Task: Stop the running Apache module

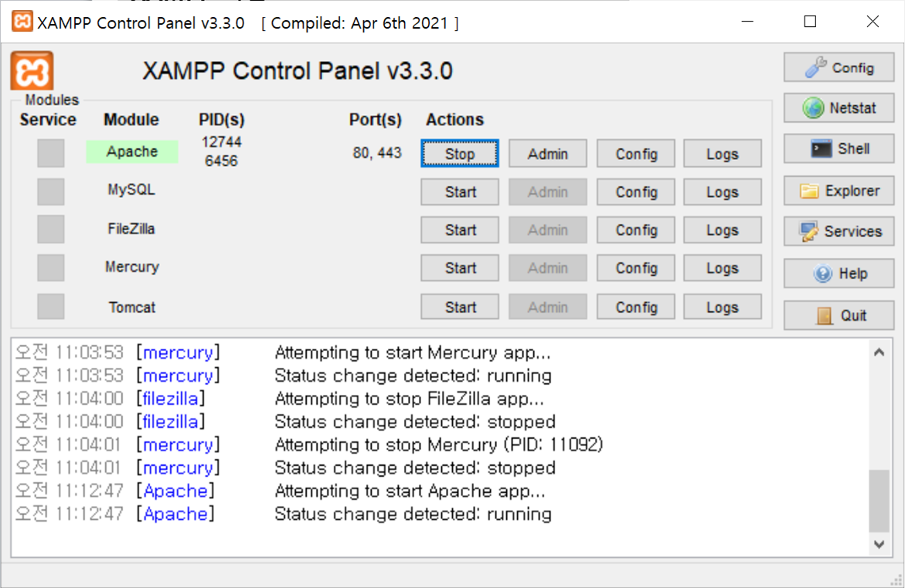Action: (x=459, y=154)
